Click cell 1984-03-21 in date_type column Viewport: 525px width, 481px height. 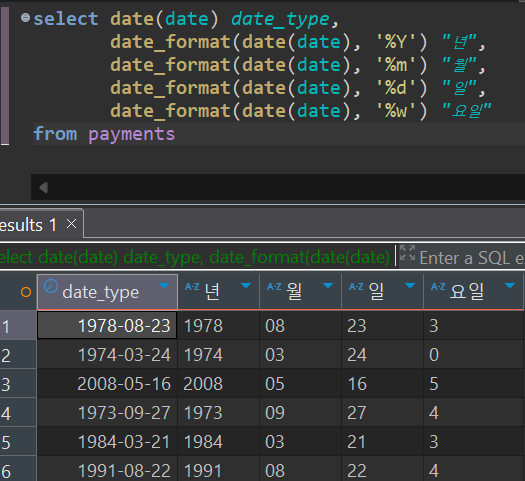click(x=107, y=442)
